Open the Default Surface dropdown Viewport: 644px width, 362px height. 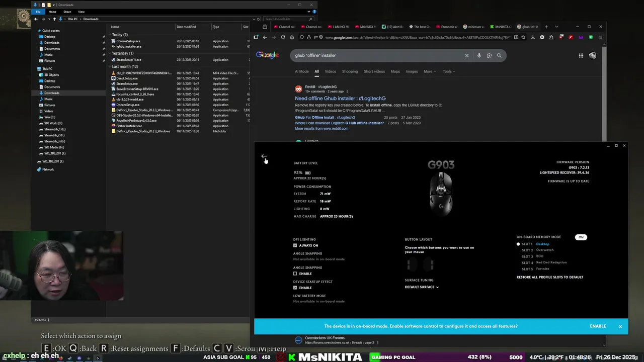pyautogui.click(x=422, y=287)
